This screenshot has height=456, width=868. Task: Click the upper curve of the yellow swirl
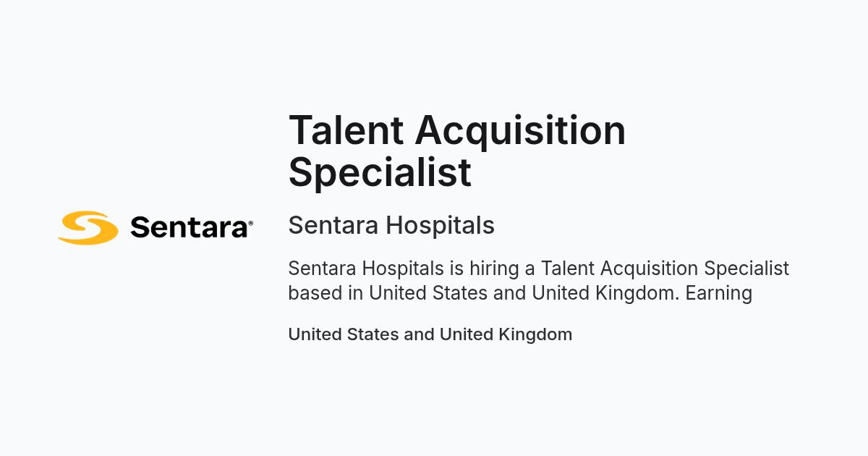pos(90,217)
